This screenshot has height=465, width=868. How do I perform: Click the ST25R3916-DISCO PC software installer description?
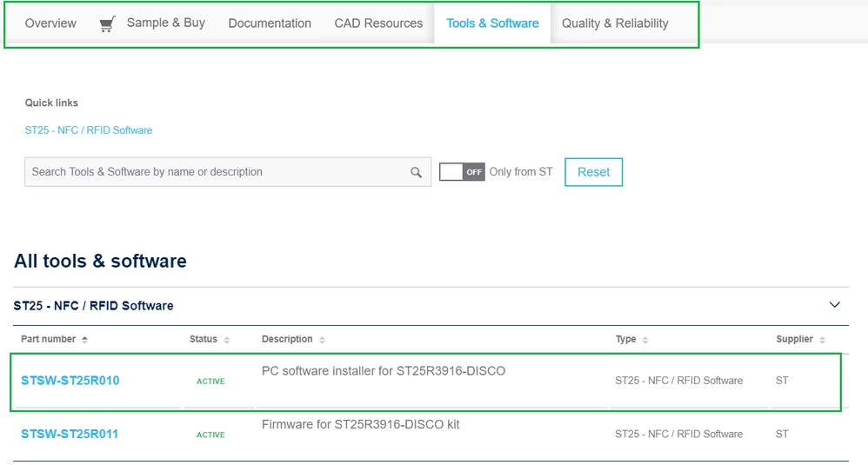click(384, 371)
